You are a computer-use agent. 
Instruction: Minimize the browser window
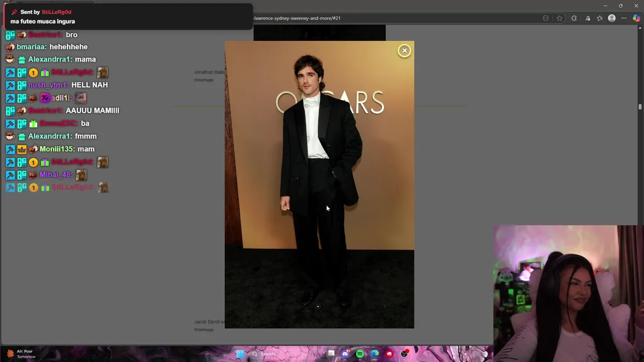tap(605, 6)
